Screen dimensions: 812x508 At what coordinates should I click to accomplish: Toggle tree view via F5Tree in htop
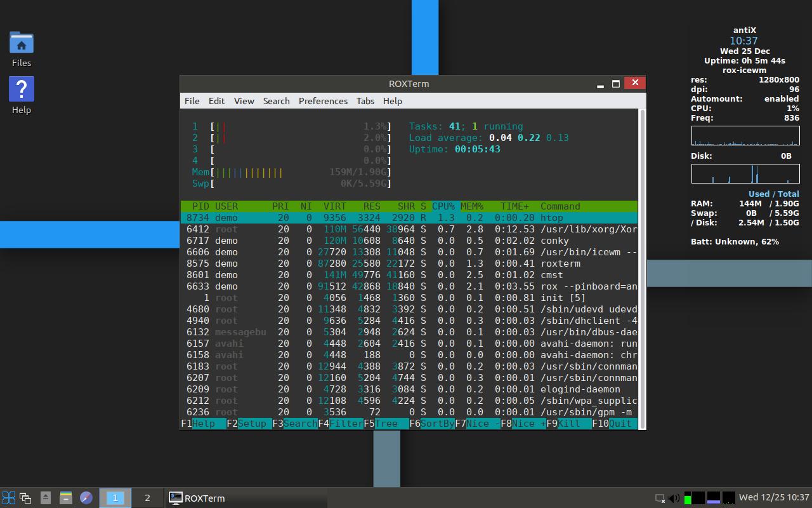383,424
